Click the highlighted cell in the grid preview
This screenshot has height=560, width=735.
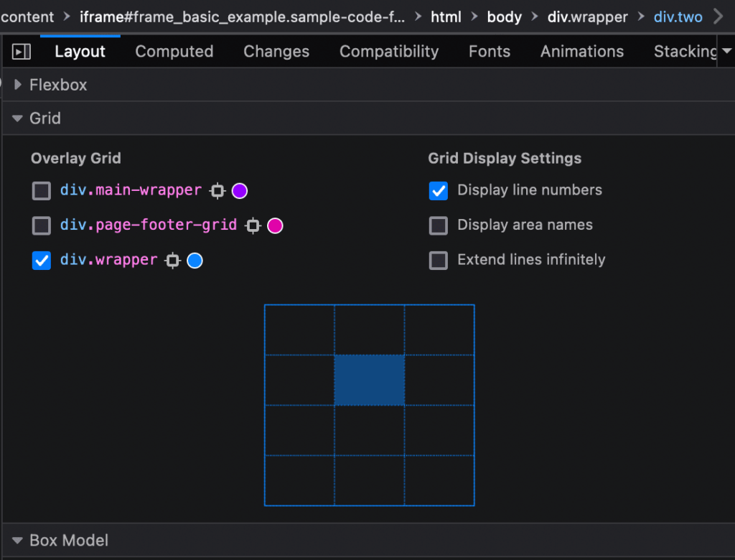click(370, 380)
